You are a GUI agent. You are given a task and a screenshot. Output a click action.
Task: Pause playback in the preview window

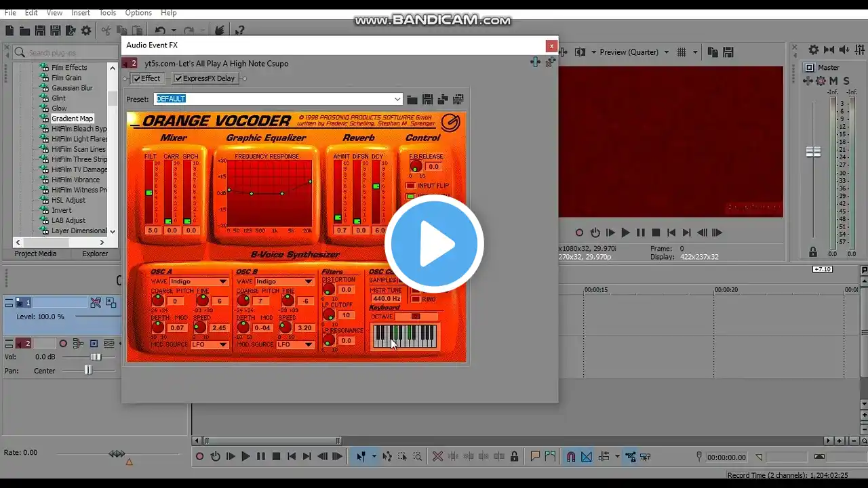tap(640, 232)
